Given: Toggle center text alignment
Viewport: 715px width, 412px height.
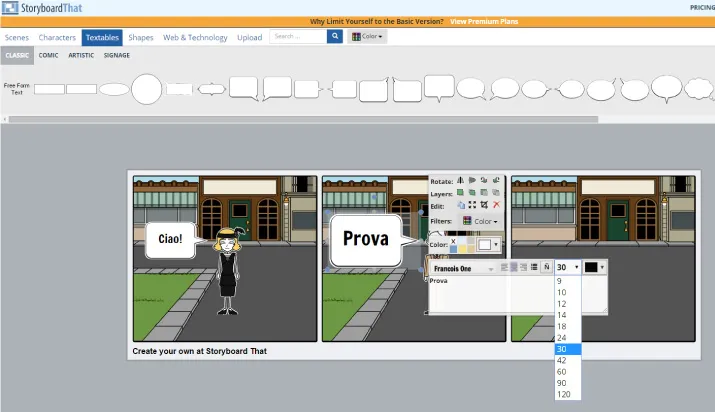Looking at the screenshot, I should point(513,267).
